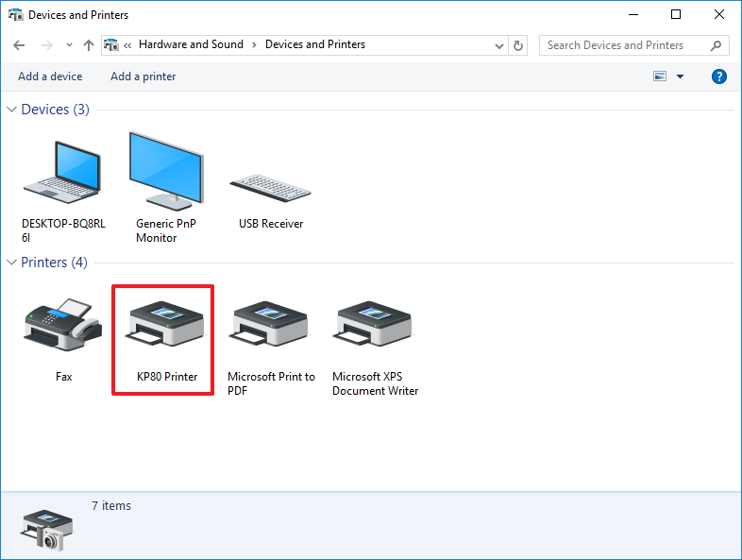The height and width of the screenshot is (560, 742).
Task: Click the printer and camera details pane icon
Action: pyautogui.click(x=46, y=530)
